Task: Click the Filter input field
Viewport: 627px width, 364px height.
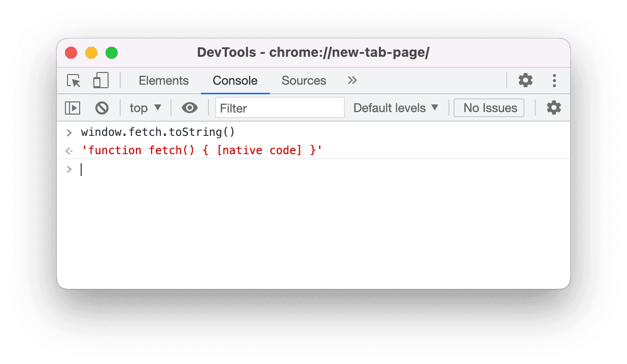Action: coord(280,108)
